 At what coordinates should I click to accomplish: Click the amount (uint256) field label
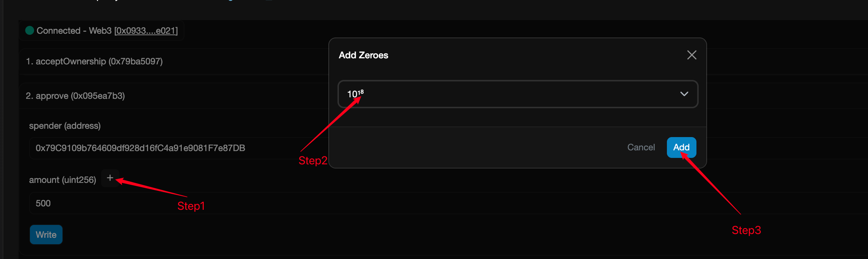(x=62, y=180)
